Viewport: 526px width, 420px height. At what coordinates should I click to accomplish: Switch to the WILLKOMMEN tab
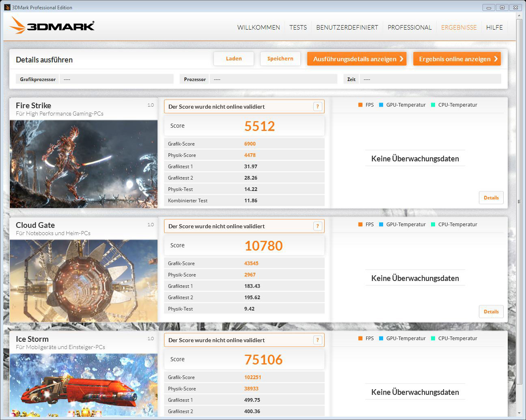pos(259,28)
